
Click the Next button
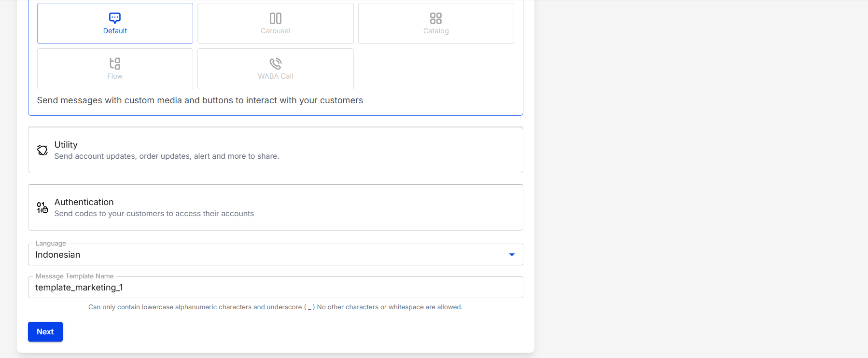point(45,332)
